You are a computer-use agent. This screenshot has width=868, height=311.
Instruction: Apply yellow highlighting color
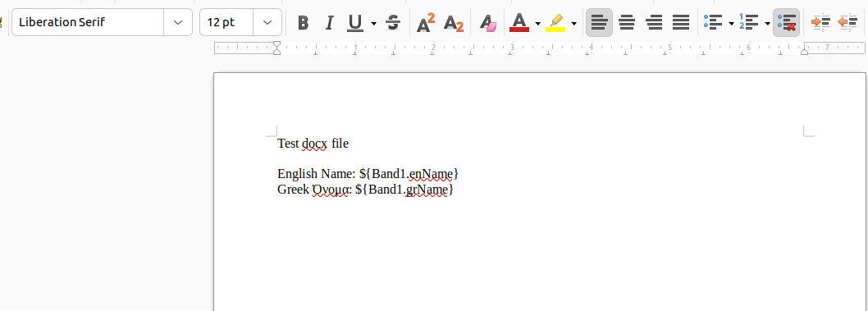coord(555,23)
